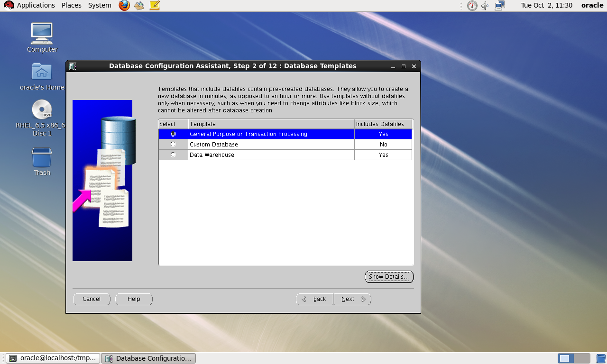607x364 pixels.
Task: Click the No datafiles cell for Custom Database
Action: tap(383, 145)
